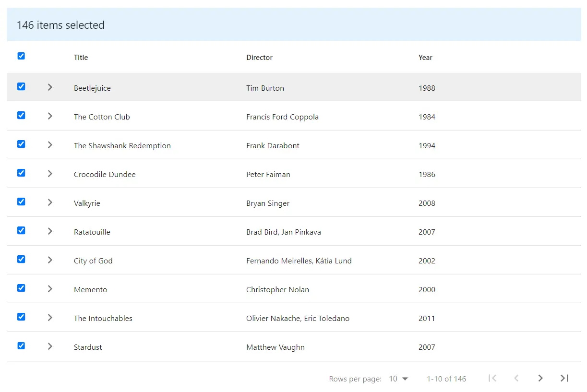Sort by the Director column header

(259, 58)
